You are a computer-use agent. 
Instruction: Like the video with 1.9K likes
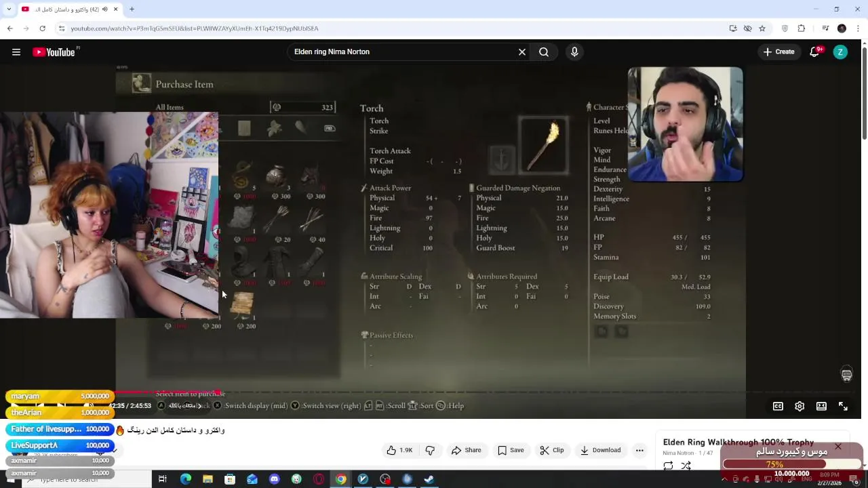(399, 450)
